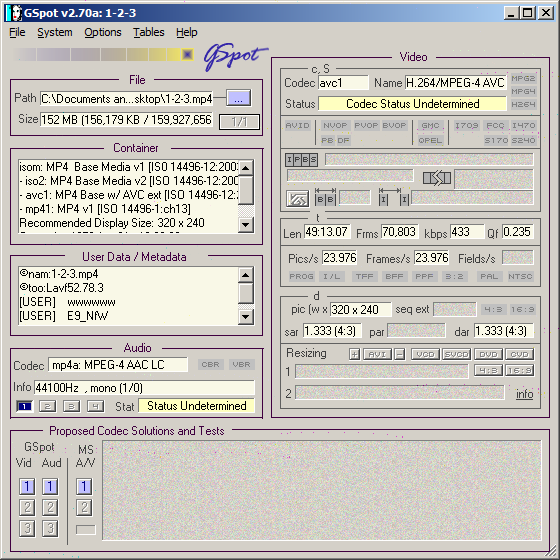Select audio stream 1 button
Viewport: 560px width, 560px height.
(24, 406)
